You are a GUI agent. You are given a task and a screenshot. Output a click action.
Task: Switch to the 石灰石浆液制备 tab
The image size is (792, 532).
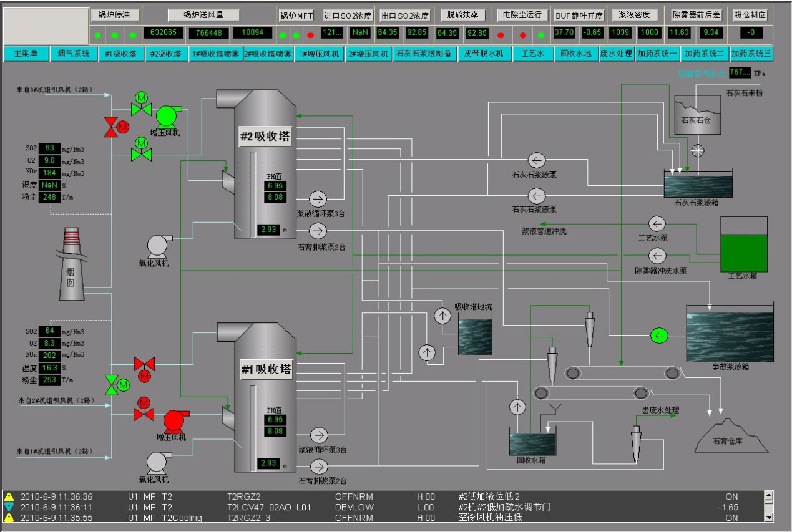[424, 54]
